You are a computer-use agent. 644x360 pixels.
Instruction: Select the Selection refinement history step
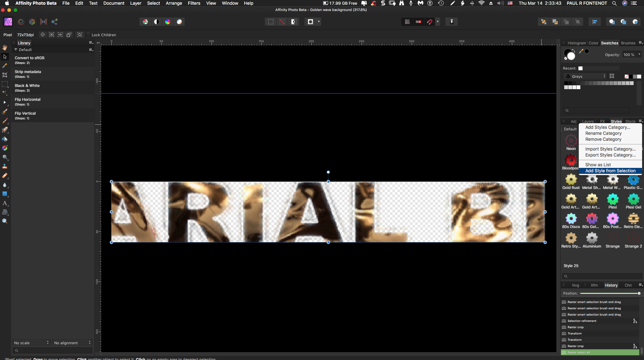point(600,321)
